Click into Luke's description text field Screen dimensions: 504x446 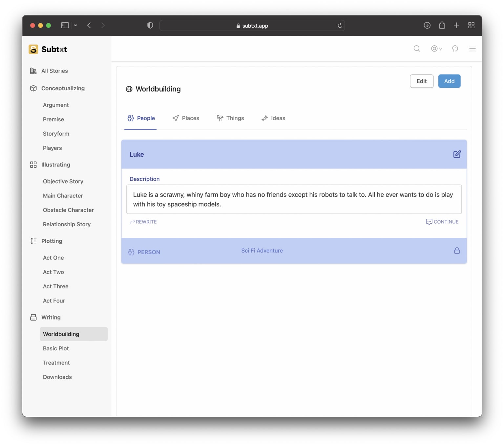click(x=294, y=199)
